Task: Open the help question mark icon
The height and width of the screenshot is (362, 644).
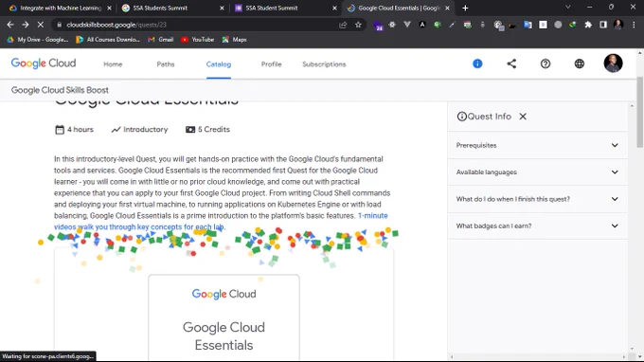Action: click(545, 63)
